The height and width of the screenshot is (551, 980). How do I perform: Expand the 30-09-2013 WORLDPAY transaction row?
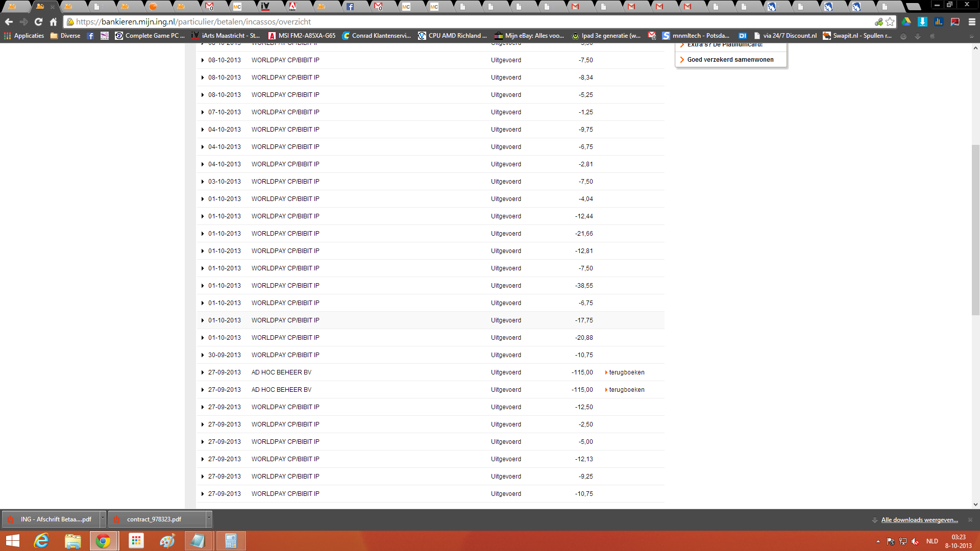pos(203,355)
